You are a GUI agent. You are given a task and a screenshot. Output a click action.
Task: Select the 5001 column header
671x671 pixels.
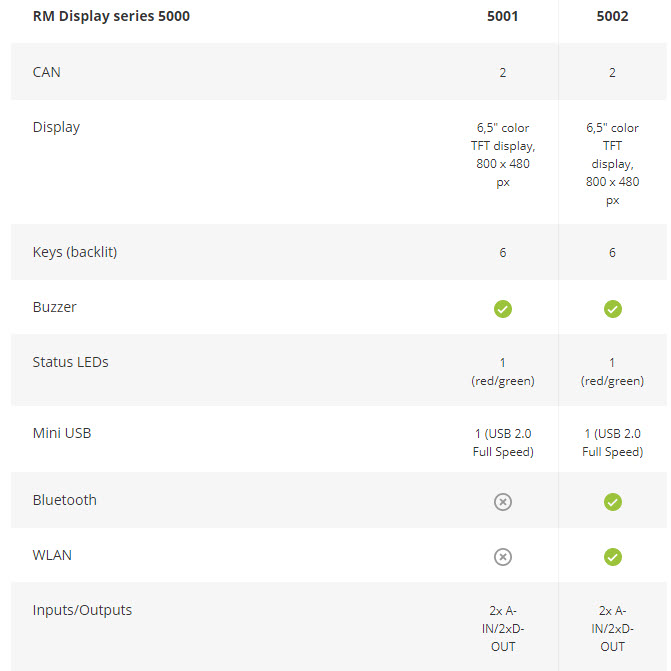(x=503, y=16)
